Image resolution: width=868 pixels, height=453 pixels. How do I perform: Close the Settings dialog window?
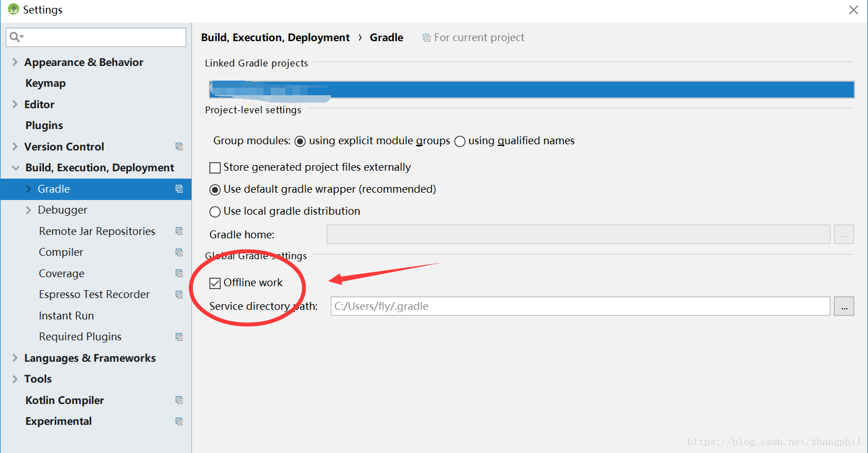pyautogui.click(x=853, y=10)
